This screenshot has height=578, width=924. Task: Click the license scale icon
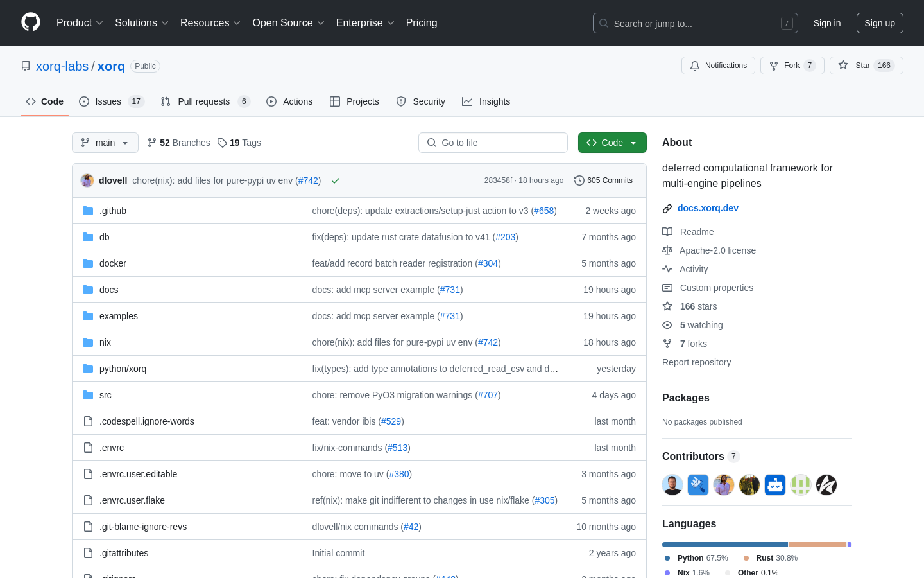click(x=667, y=250)
